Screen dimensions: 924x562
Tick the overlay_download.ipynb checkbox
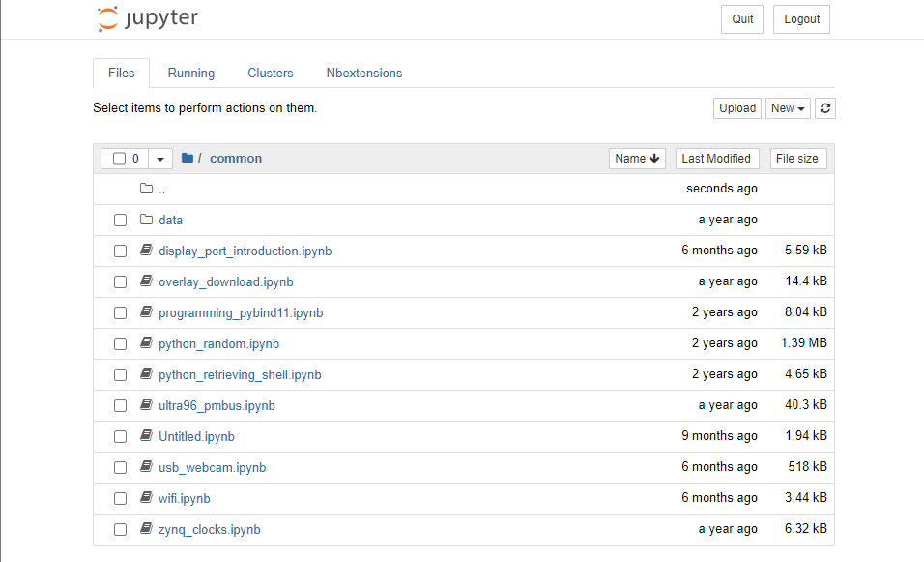120,281
